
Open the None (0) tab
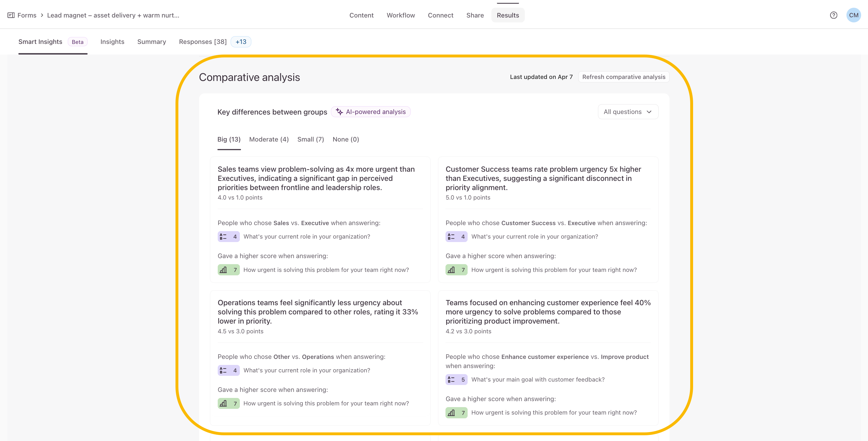[x=345, y=140]
